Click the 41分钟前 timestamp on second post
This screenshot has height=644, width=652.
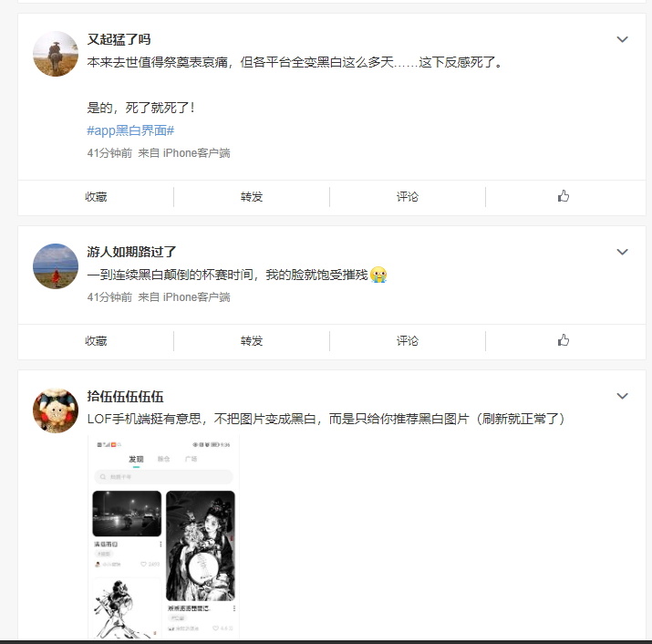coord(109,297)
